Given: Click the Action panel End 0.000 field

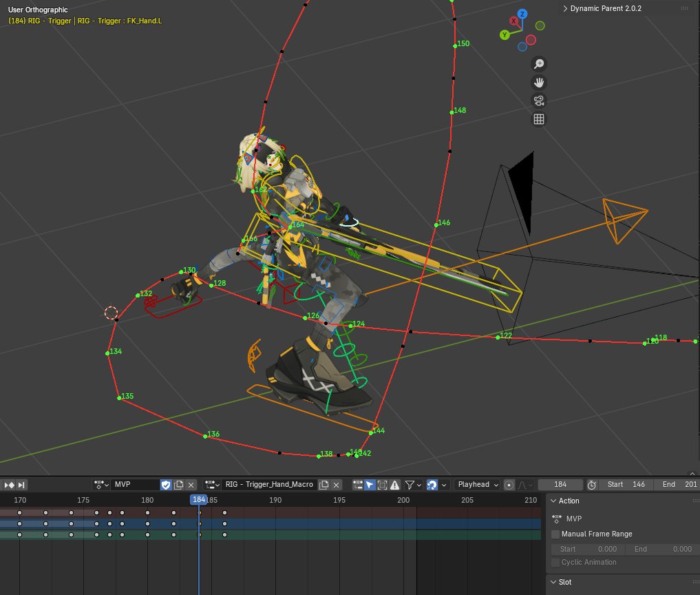Looking at the screenshot, I should point(663,549).
